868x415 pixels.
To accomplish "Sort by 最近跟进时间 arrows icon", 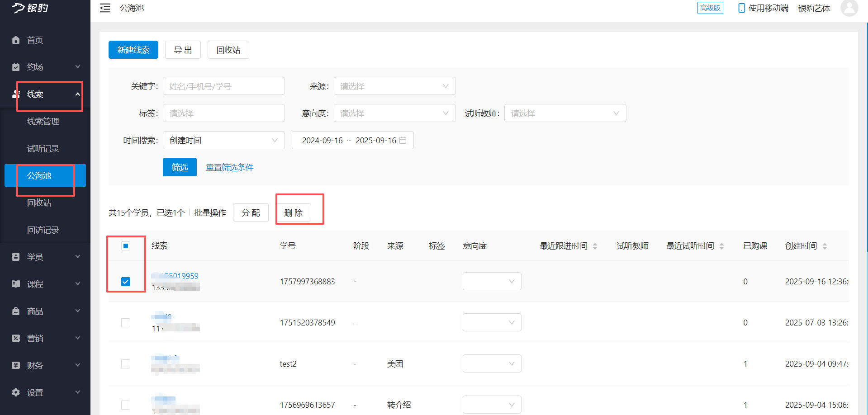I will pyautogui.click(x=595, y=246).
